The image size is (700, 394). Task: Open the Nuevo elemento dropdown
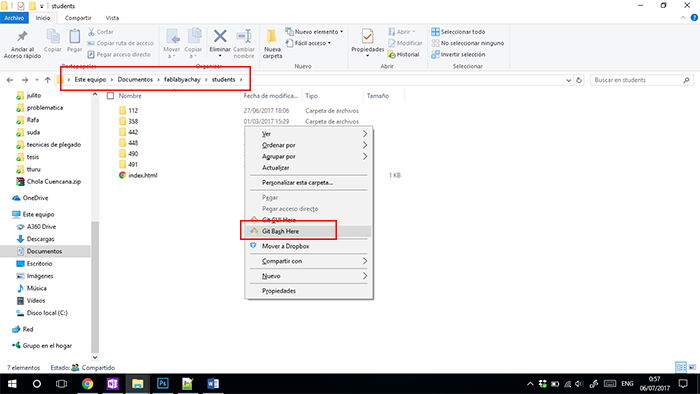pos(314,32)
